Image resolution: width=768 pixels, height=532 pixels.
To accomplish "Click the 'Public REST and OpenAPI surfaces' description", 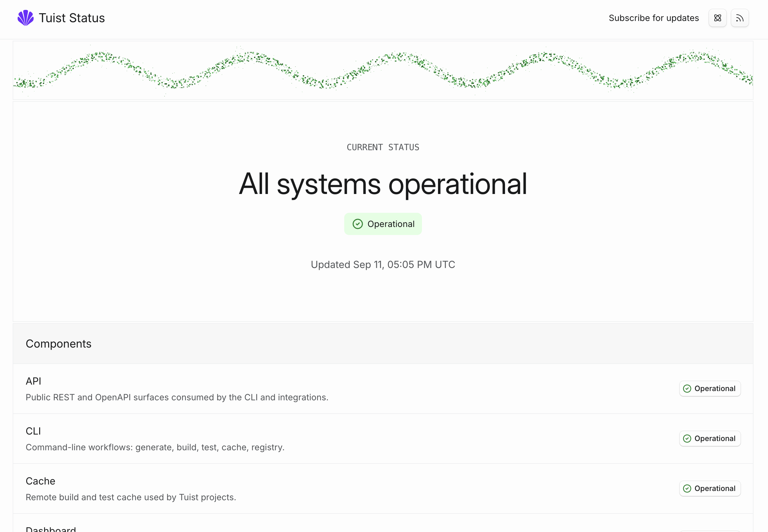I will 177,397.
